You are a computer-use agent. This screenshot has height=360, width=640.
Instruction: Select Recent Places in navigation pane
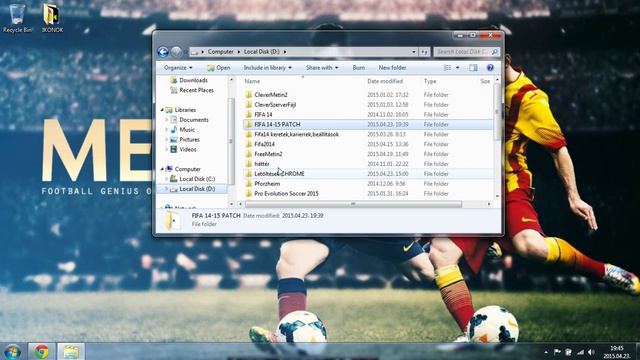pyautogui.click(x=196, y=90)
